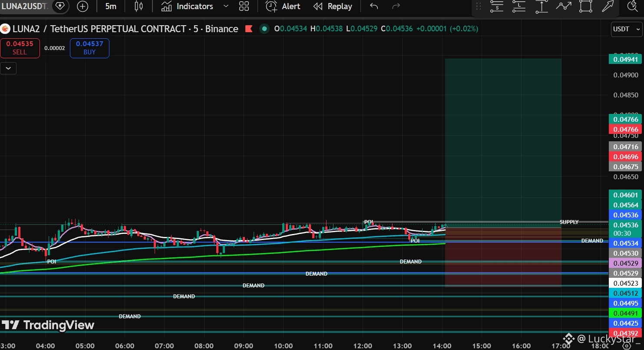Open the USDT currency dropdown
Viewport: 644px width, 350px height.
tap(626, 29)
